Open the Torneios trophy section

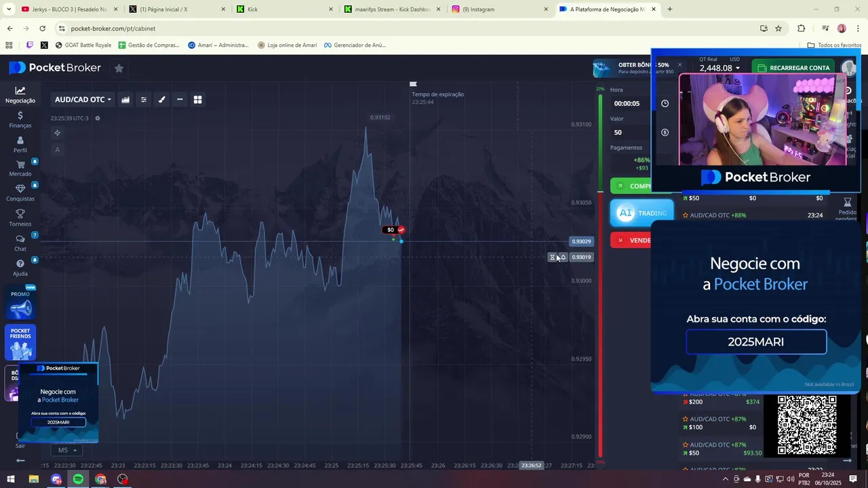tap(20, 218)
